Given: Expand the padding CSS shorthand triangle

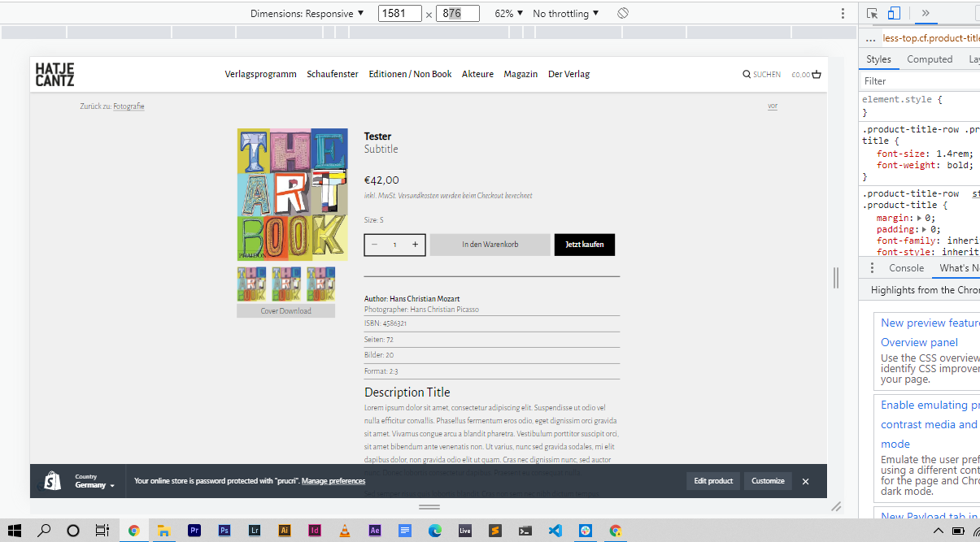Looking at the screenshot, I should click(925, 229).
